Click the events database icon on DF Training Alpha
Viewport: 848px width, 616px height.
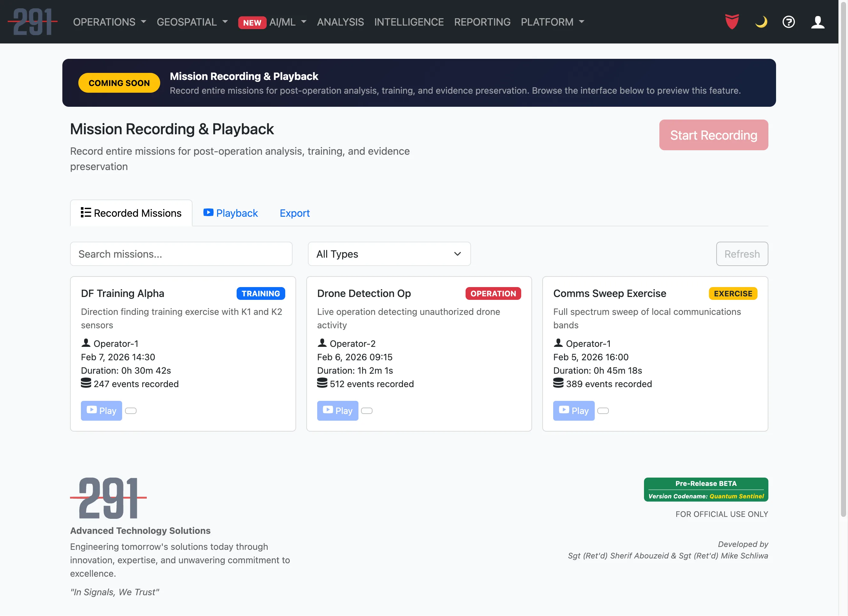pos(86,383)
